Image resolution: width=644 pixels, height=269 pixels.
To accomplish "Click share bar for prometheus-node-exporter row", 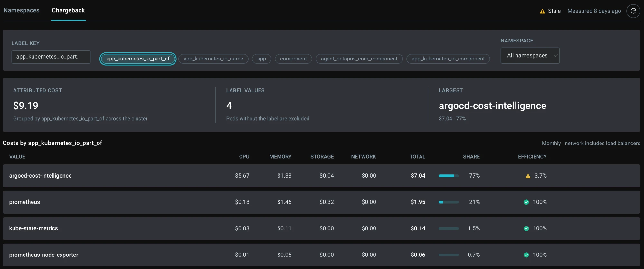I will 449,255.
